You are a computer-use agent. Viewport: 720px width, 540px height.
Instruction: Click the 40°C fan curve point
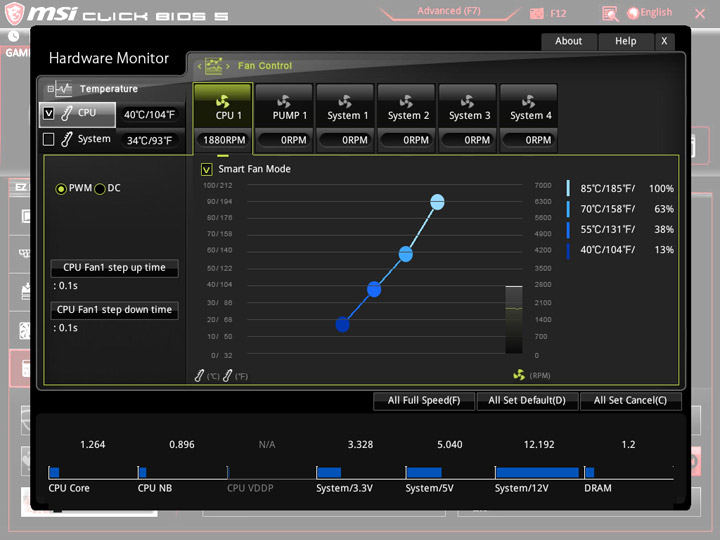(x=343, y=324)
